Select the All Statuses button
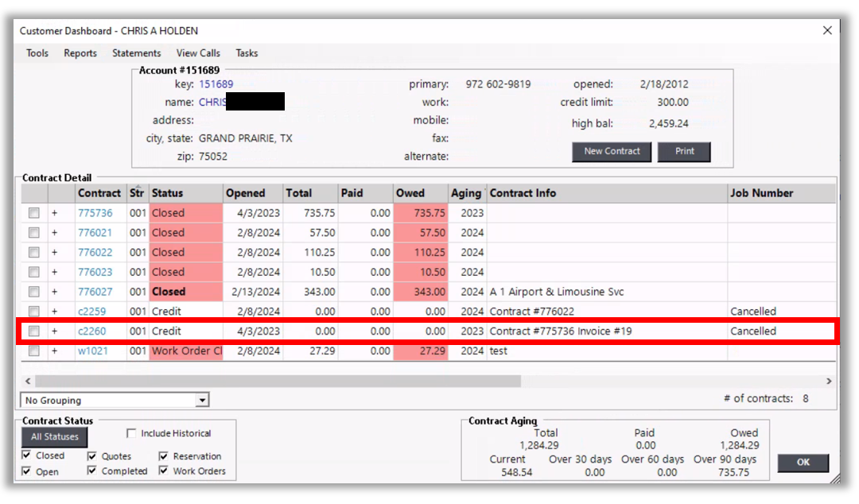The image size is (859, 504). (55, 436)
